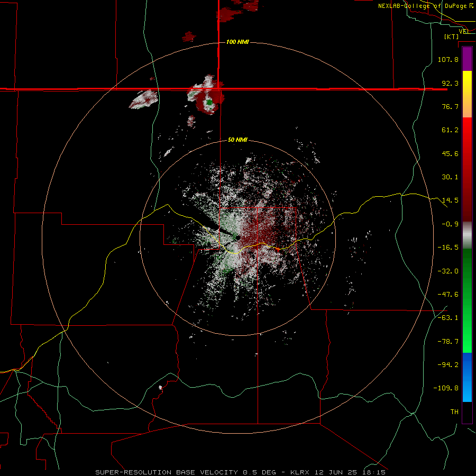476x476 pixels.
Task: Click the -109.8 legend value
Action: coord(446,388)
